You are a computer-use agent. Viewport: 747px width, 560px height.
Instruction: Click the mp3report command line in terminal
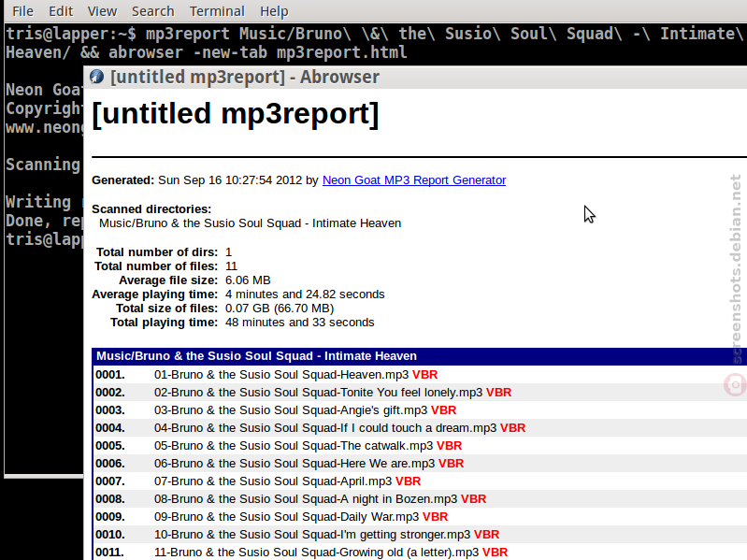coord(374,43)
